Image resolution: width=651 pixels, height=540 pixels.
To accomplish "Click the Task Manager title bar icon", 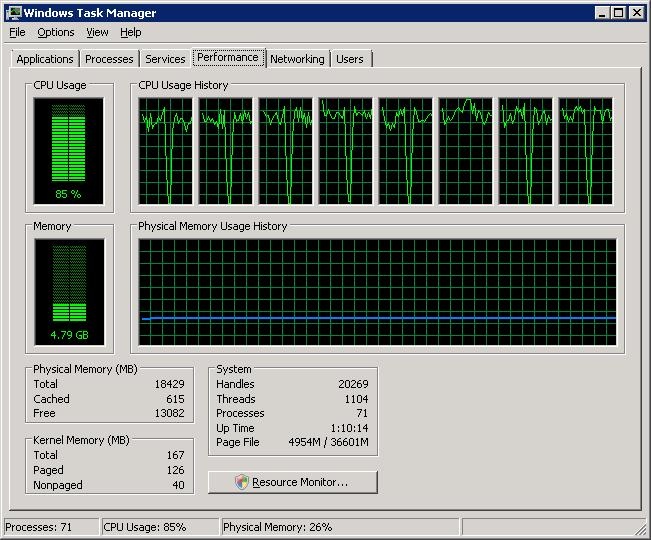I will click(x=14, y=12).
